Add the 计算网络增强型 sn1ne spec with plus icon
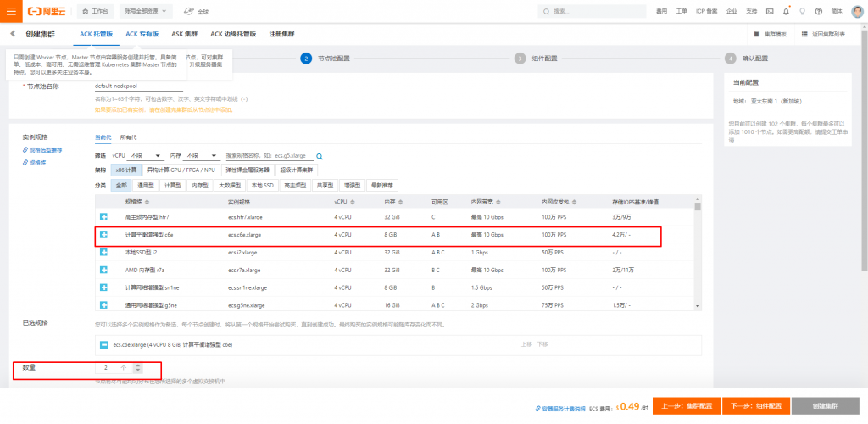 (x=103, y=287)
